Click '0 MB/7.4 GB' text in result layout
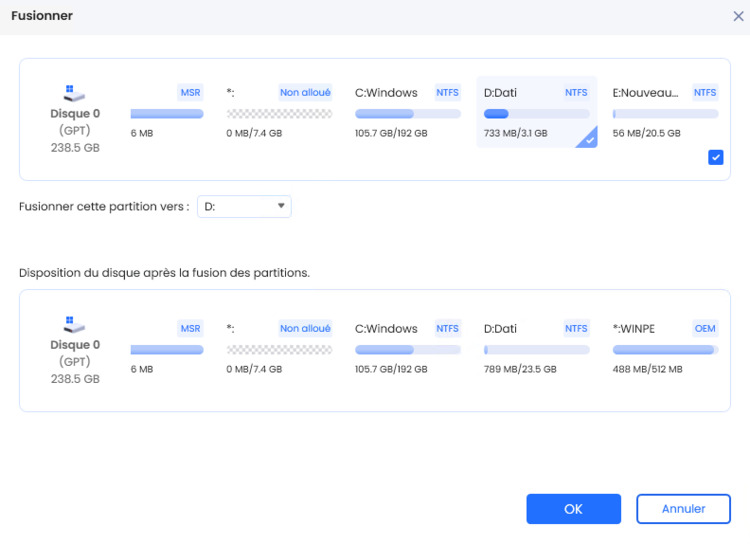750x544 pixels. pos(254,369)
